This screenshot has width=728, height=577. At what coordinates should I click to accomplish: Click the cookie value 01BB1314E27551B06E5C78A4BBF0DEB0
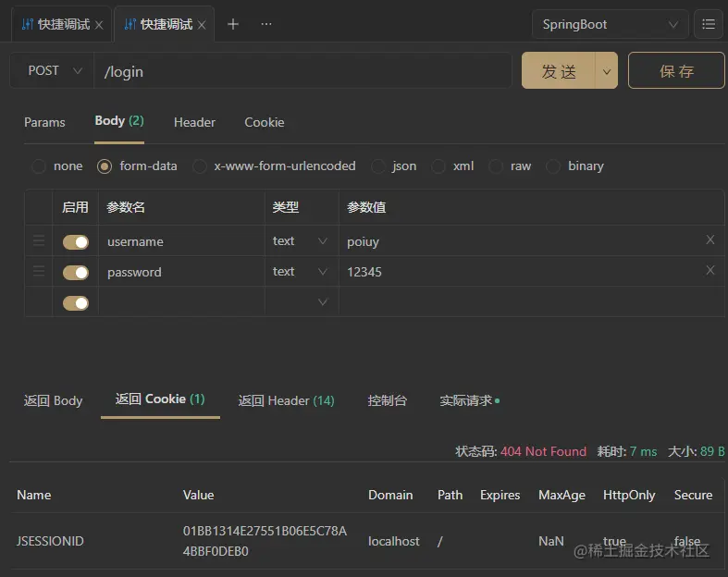(x=265, y=541)
